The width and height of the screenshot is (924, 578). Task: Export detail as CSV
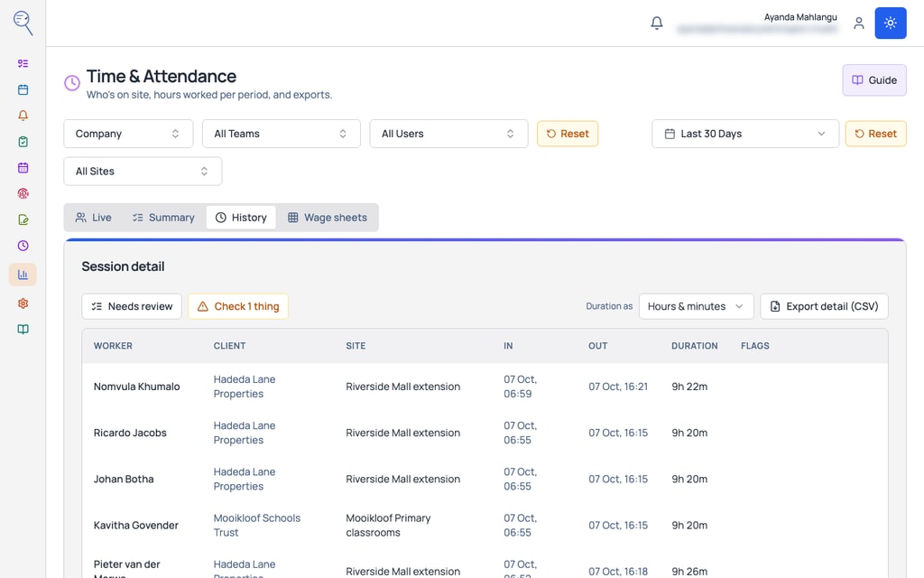pos(824,307)
